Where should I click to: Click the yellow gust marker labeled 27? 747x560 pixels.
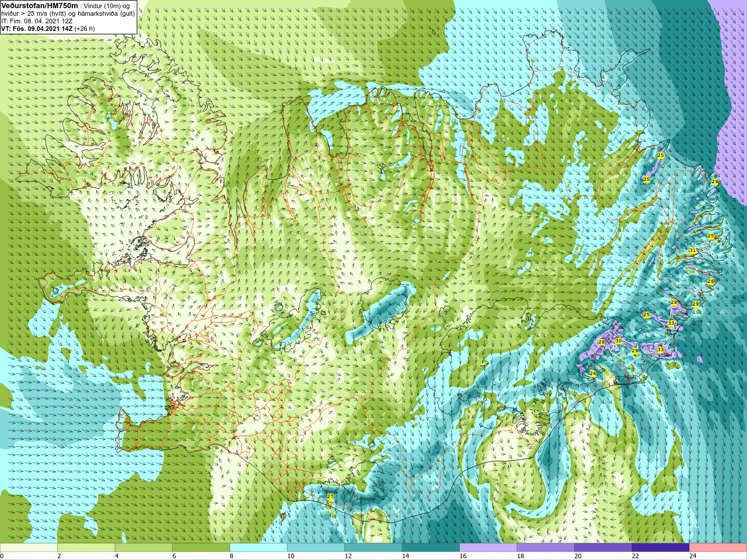point(330,497)
